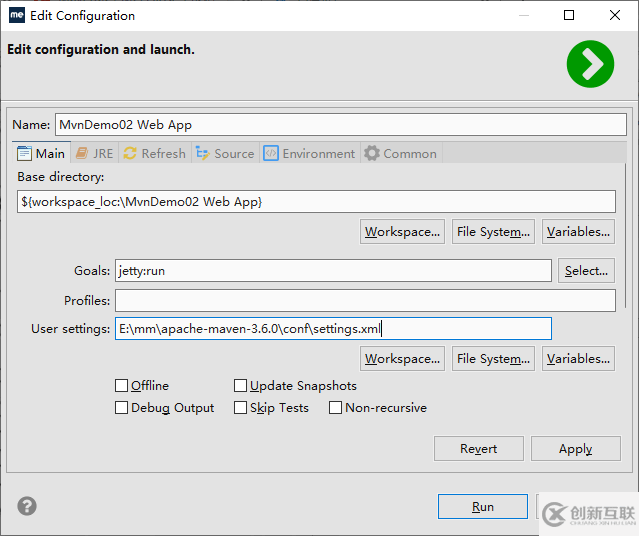Click Variables... button under Base directory

tap(578, 232)
